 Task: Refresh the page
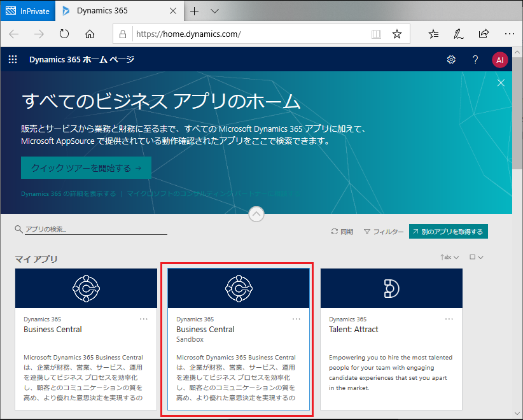[64, 34]
